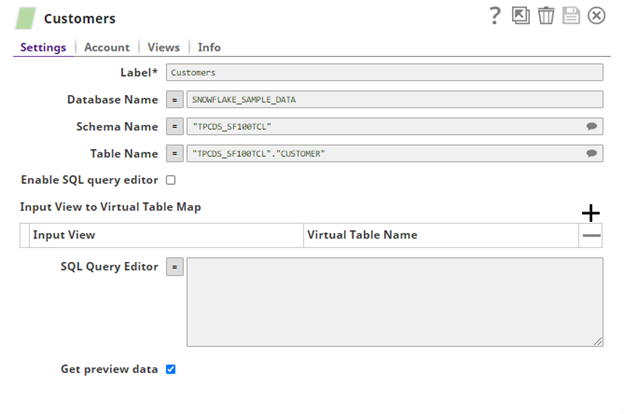Click the Table Name field
624x414 pixels.
coord(395,154)
